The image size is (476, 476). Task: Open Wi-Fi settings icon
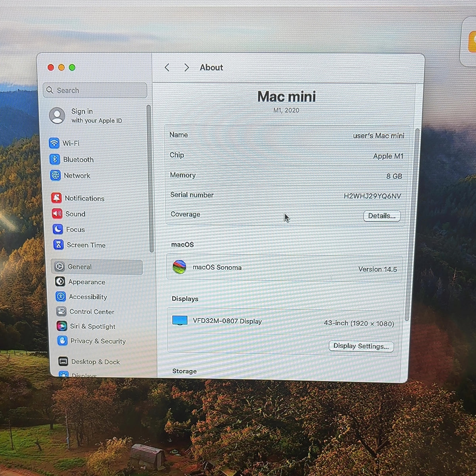[54, 143]
